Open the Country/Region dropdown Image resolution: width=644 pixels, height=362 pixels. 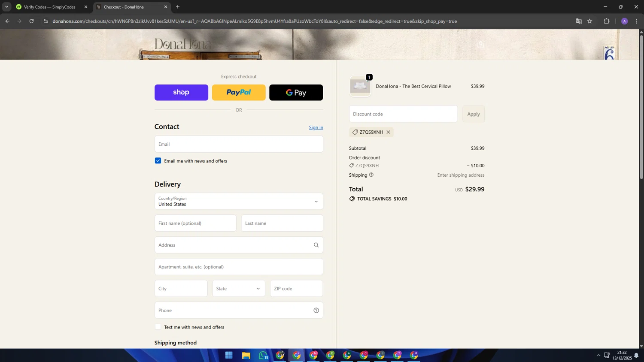239,201
